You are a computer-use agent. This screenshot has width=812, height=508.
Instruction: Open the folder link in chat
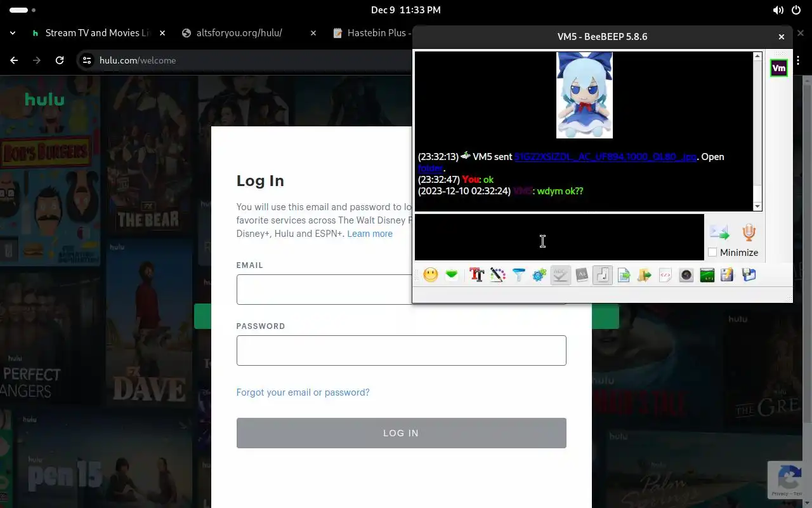(430, 168)
